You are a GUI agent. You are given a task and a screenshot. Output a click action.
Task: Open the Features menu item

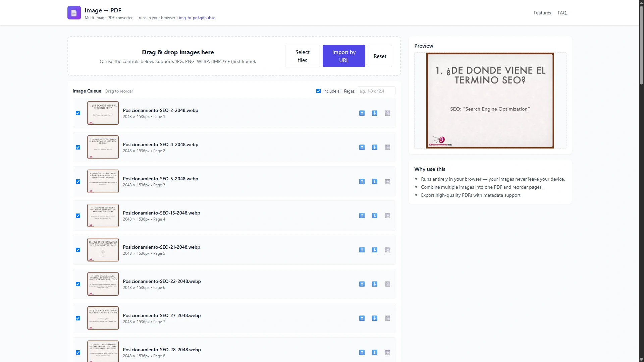pos(542,13)
